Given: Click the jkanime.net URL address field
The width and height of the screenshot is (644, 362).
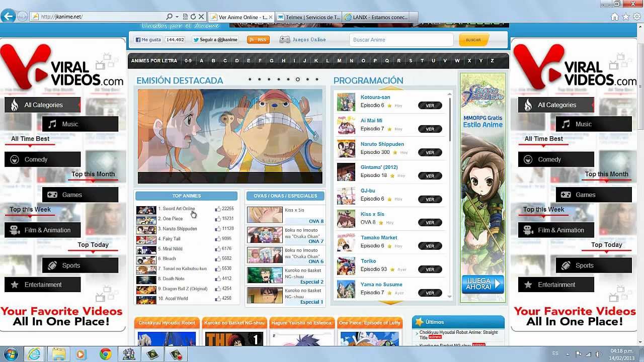Looking at the screenshot, I should [98, 17].
